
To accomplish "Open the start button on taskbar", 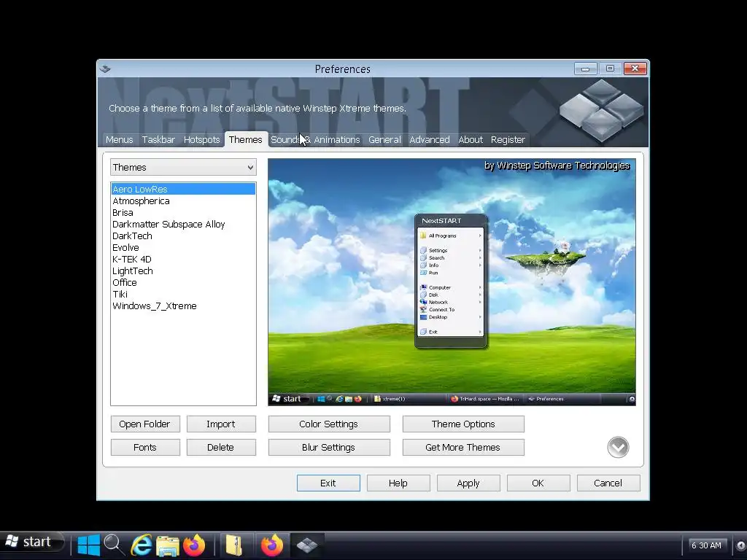I will (32, 542).
